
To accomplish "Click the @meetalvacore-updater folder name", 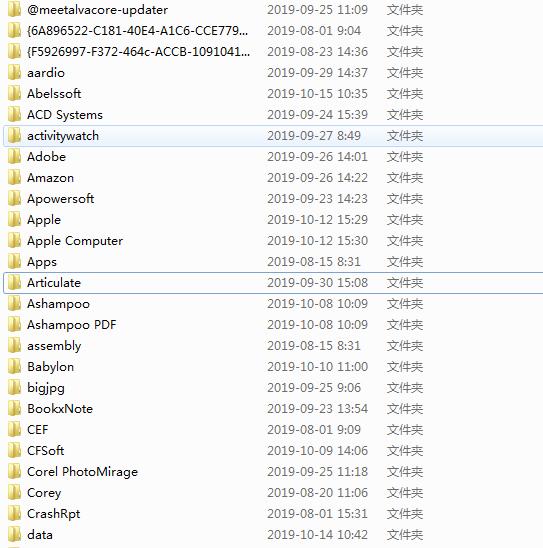I will (x=97, y=10).
